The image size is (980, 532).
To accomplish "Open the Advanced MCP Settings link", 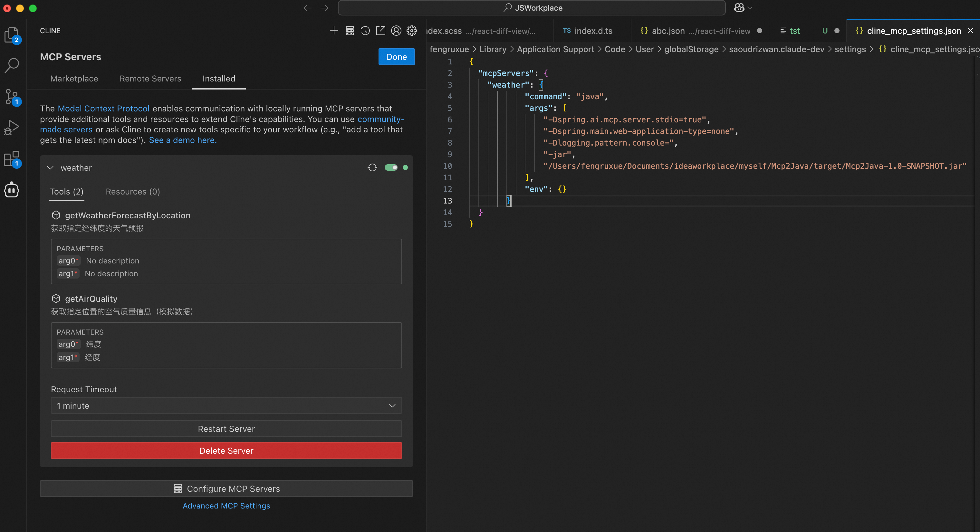I will [226, 506].
